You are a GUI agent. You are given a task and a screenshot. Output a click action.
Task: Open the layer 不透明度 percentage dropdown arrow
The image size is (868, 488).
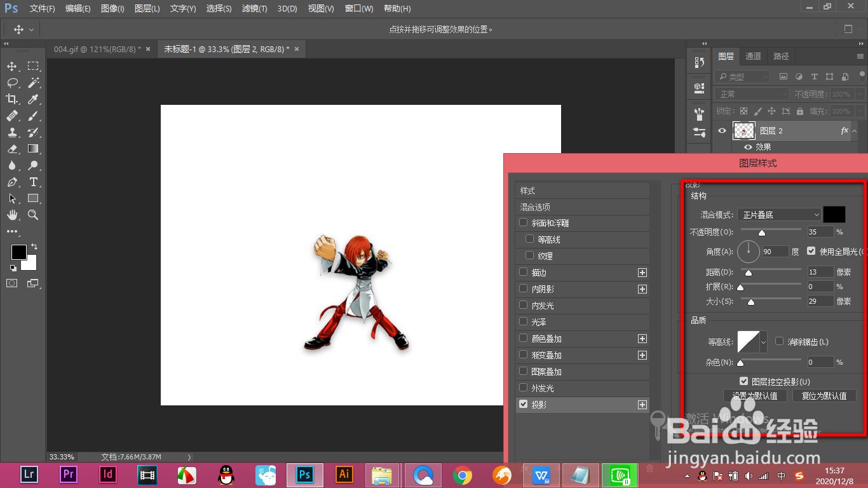(859, 94)
